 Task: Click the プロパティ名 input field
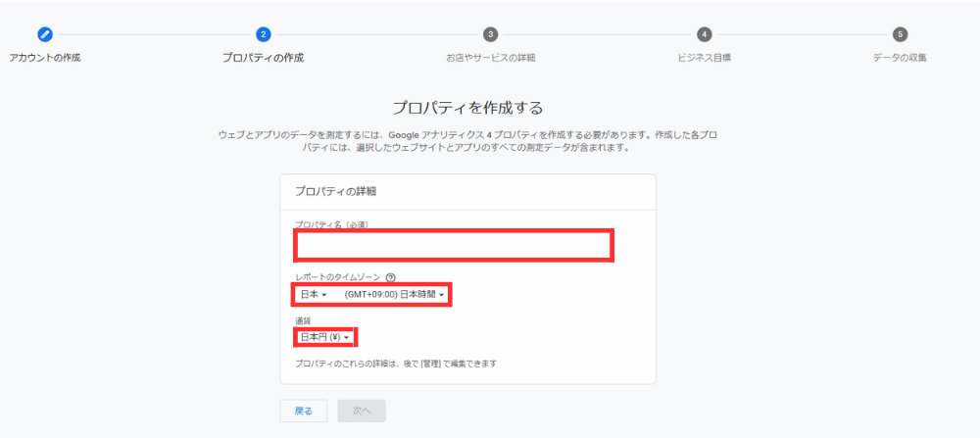click(x=454, y=245)
